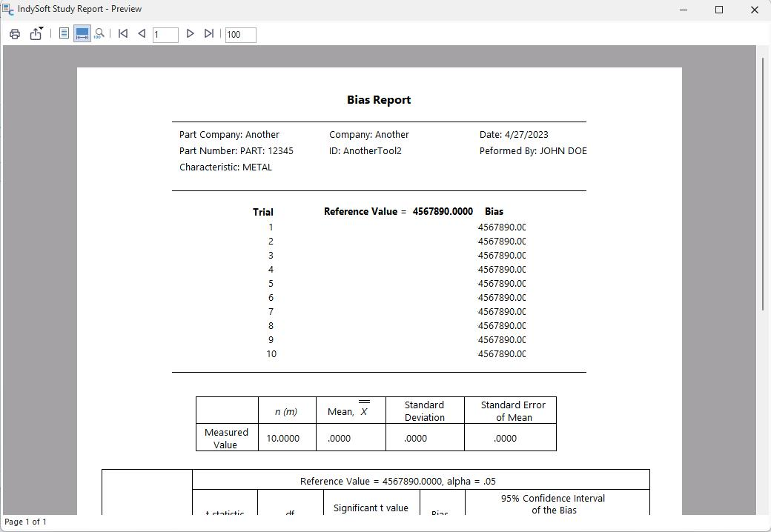This screenshot has width=771, height=532.
Task: Set zoom to 100 percent icon
Action: [x=99, y=33]
